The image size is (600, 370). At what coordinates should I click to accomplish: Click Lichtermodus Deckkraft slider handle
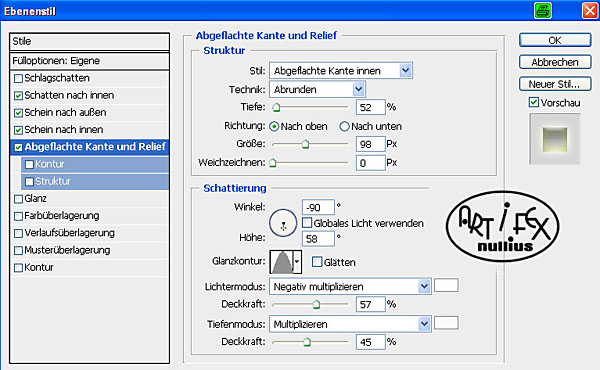pyautogui.click(x=316, y=305)
